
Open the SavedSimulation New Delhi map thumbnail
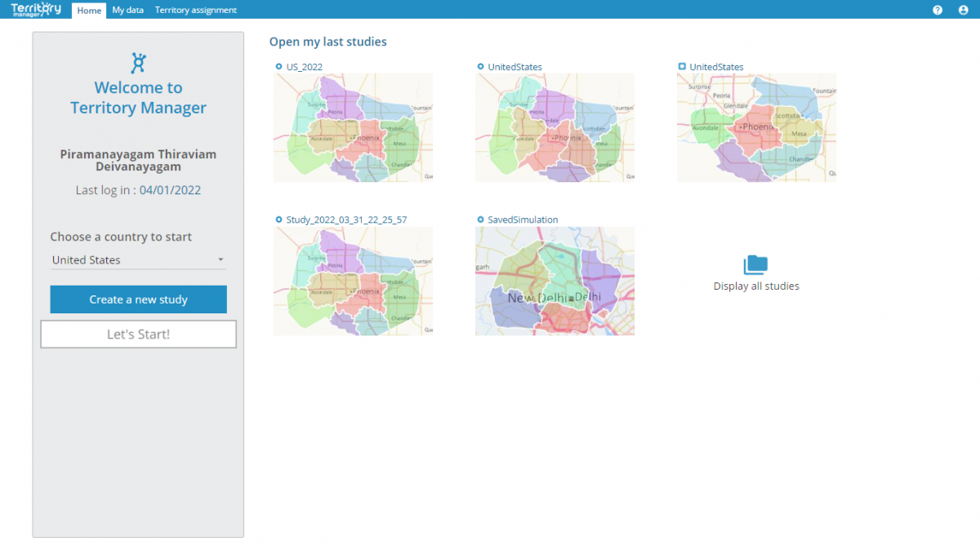555,281
